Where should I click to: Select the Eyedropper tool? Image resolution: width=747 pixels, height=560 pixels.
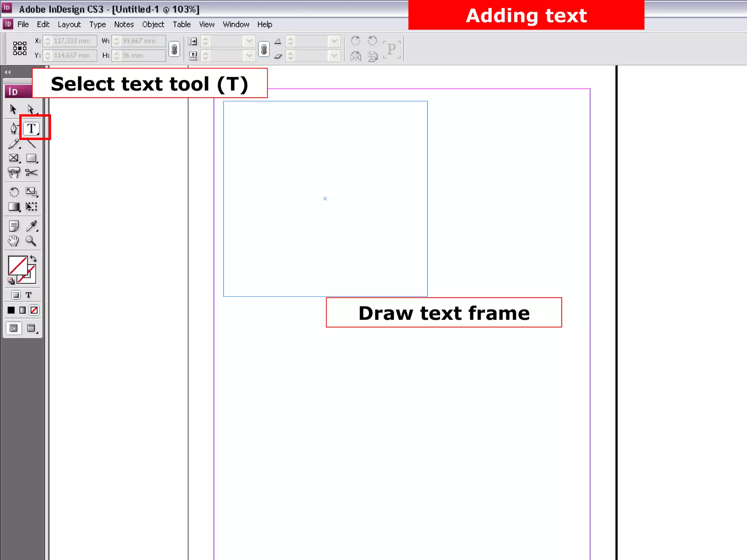32,226
